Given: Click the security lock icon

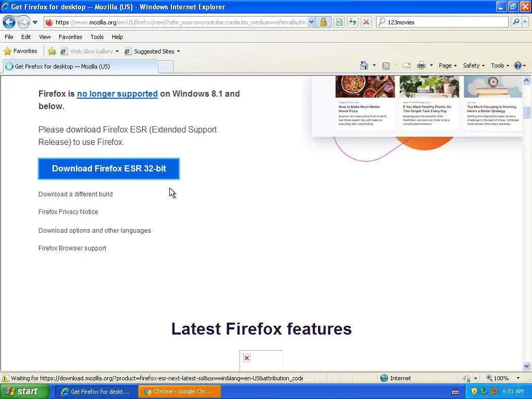Looking at the screenshot, I should (323, 22).
